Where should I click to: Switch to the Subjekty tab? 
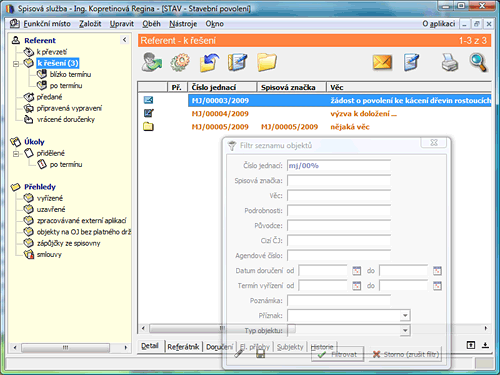click(x=290, y=347)
